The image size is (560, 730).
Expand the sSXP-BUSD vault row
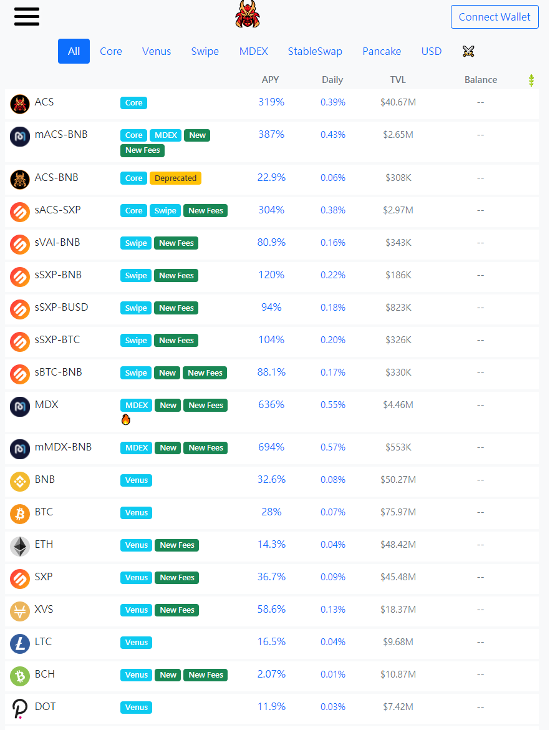coord(272,308)
